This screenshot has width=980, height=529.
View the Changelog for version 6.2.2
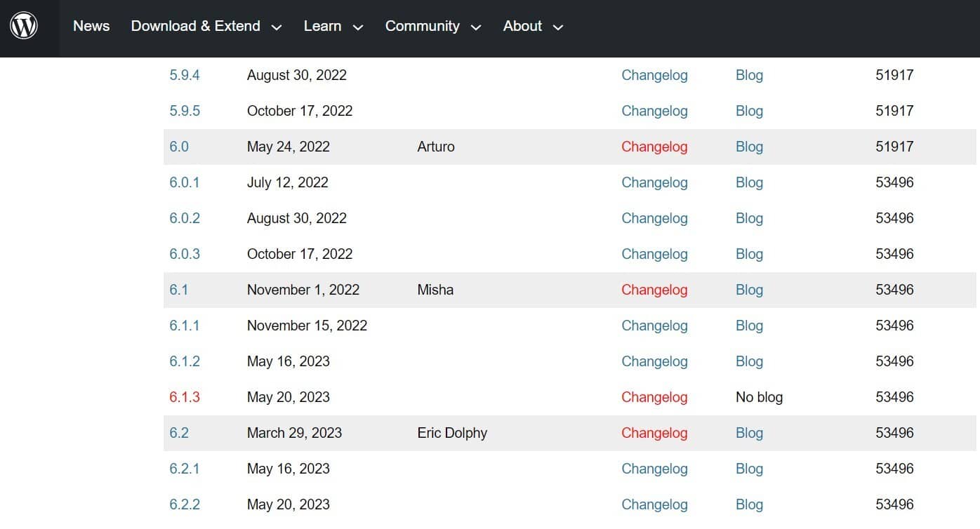pyautogui.click(x=654, y=504)
